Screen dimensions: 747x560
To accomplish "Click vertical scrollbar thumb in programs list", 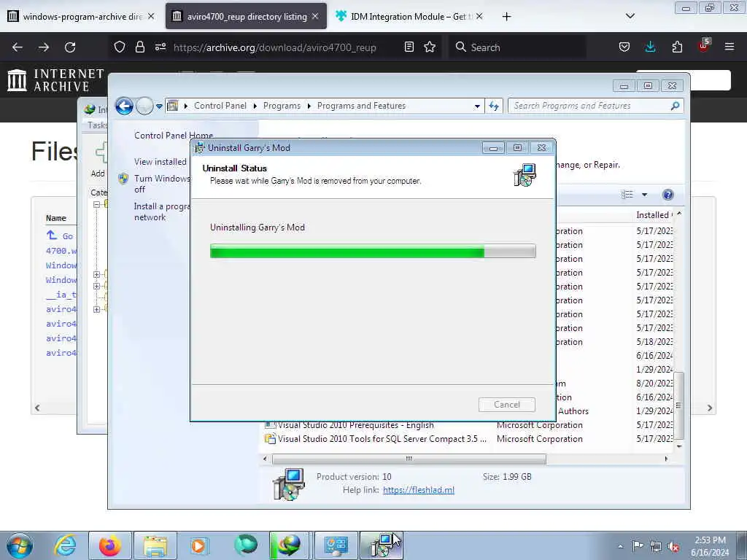I will [679, 405].
